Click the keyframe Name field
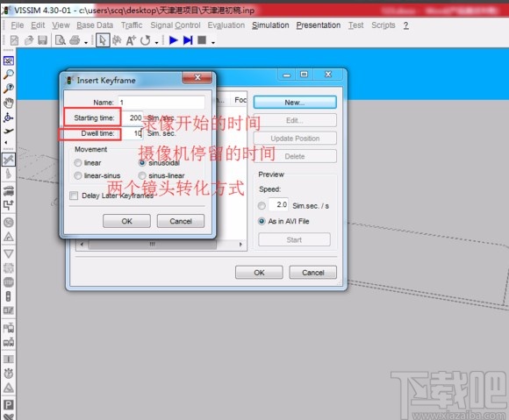Screen dimensions: 509x420 [161, 103]
